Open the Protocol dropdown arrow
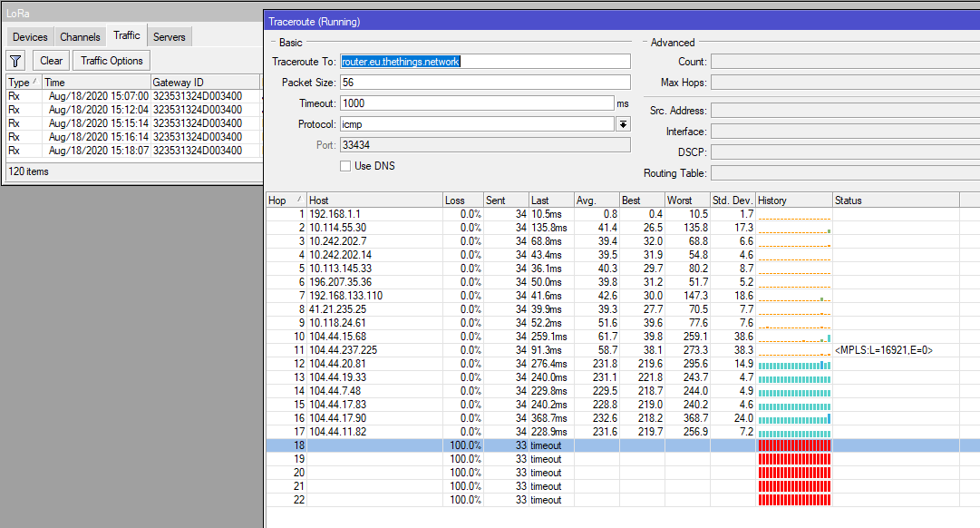 point(623,124)
